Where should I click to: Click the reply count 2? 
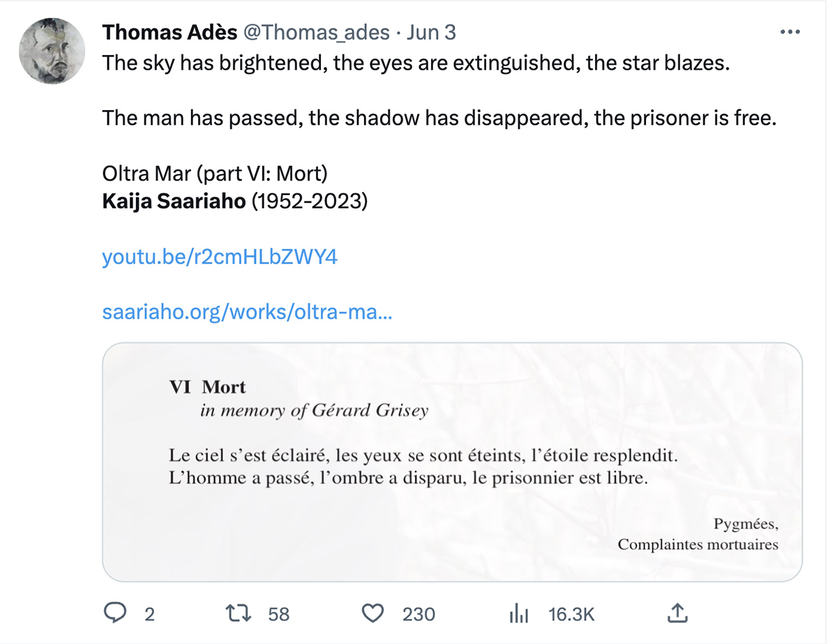click(149, 614)
